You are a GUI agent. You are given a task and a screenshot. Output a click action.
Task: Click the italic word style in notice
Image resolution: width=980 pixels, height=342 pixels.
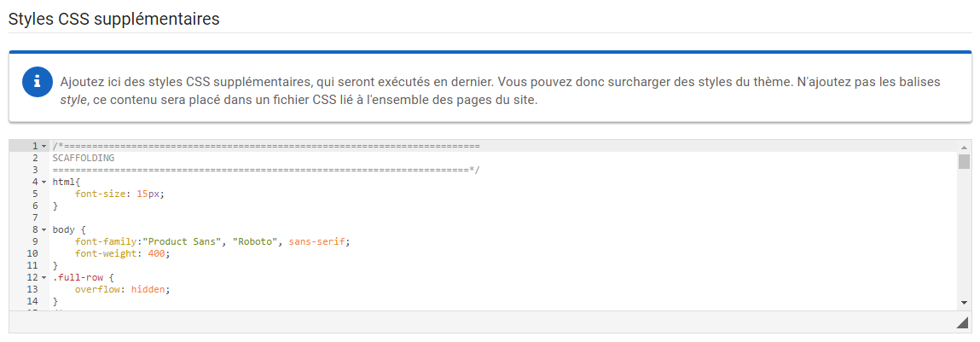[x=73, y=100]
